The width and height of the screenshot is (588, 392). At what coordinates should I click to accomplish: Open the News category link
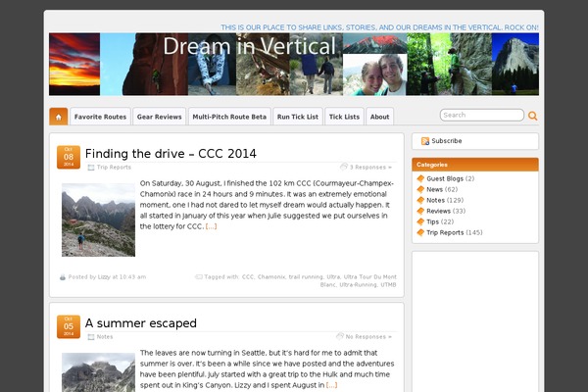coord(434,189)
